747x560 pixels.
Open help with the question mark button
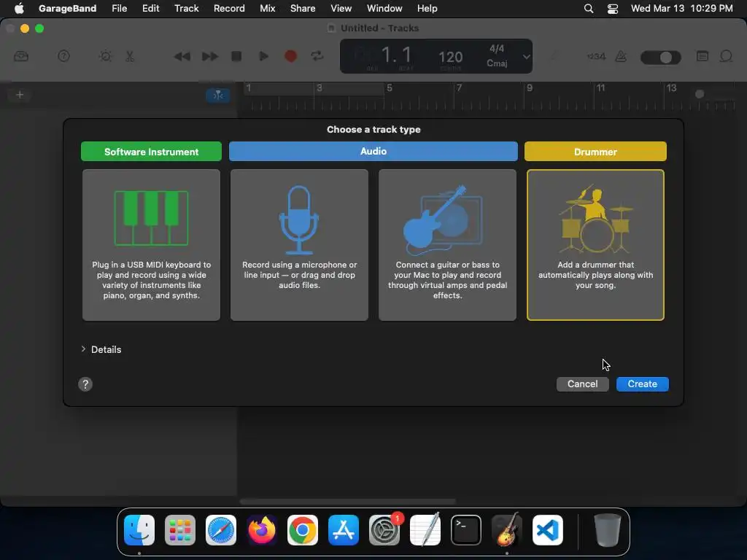point(85,384)
